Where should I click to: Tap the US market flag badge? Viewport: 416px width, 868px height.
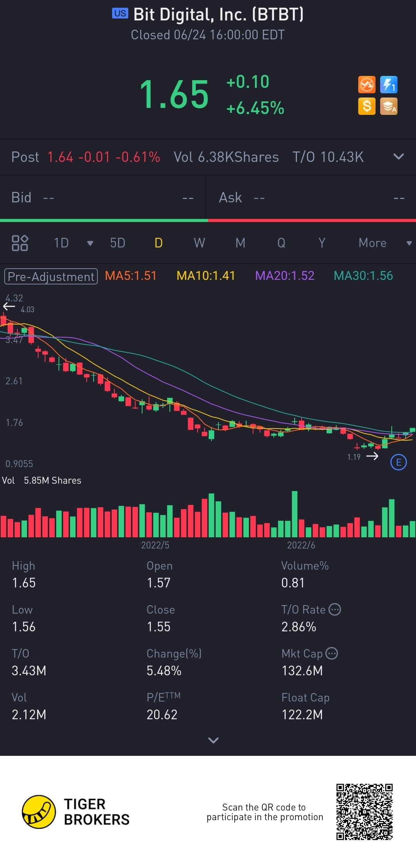click(x=120, y=13)
